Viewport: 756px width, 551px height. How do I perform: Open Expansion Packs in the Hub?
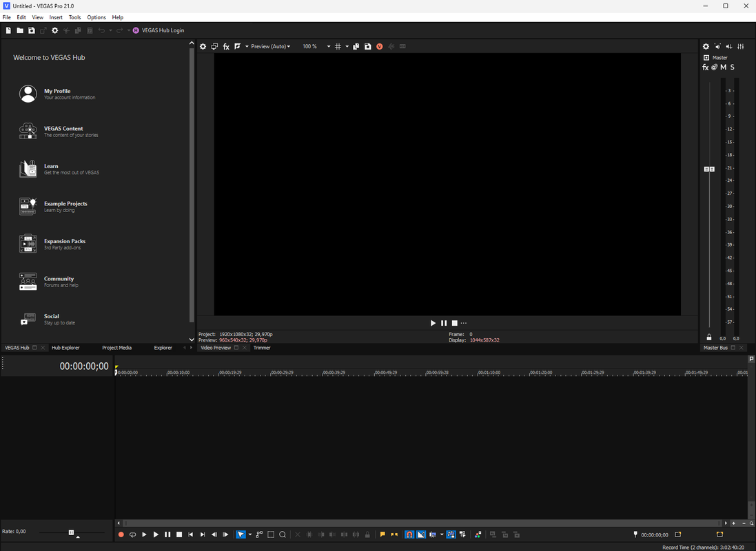point(52,244)
